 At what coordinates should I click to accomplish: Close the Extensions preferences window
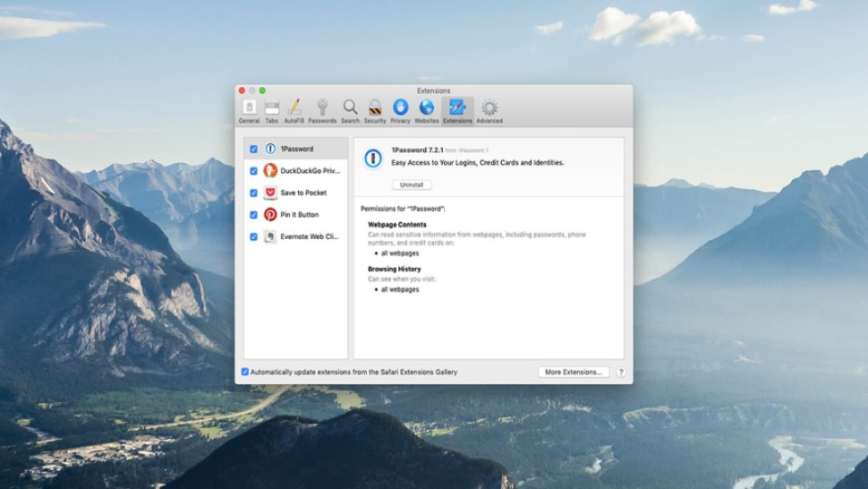coord(242,90)
